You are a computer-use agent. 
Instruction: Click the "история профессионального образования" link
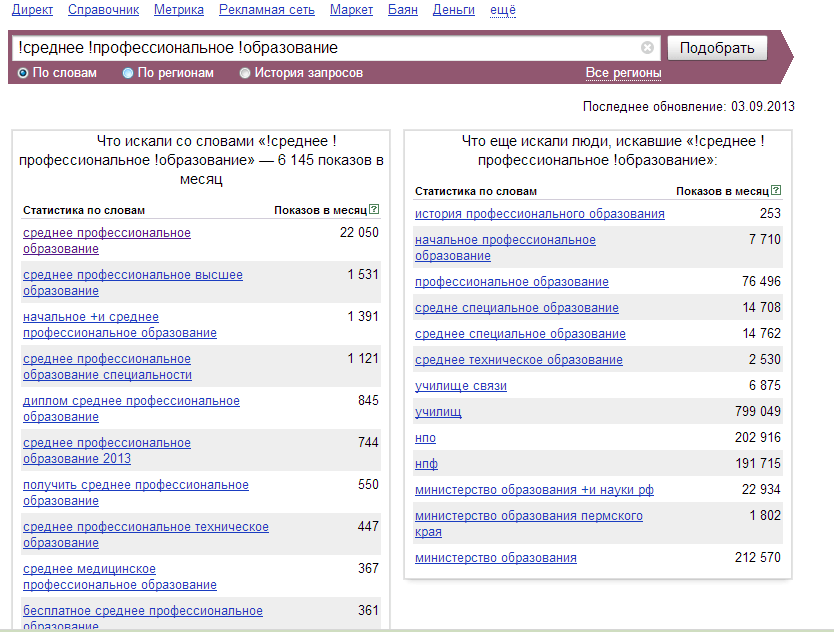[539, 214]
